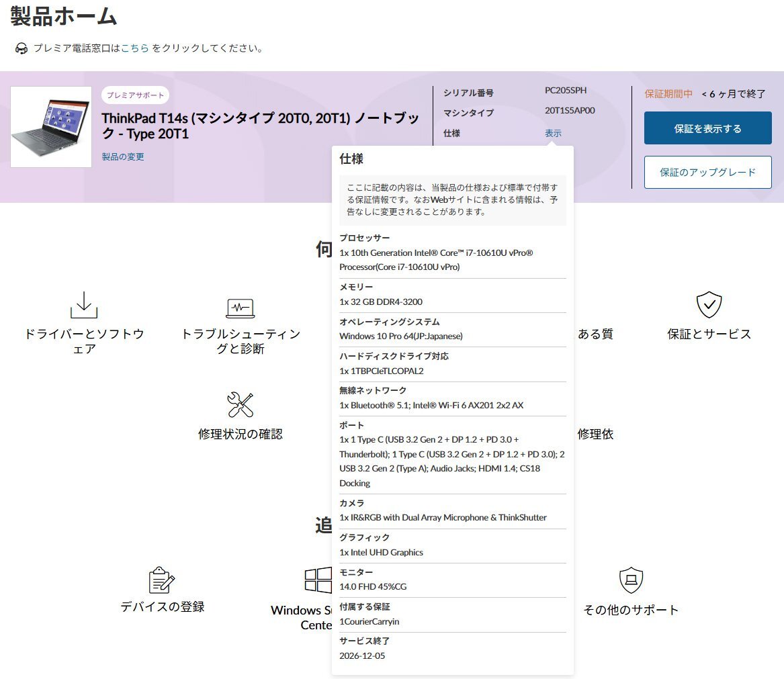Screen dimensions: 784x679
Task: Click monitor value 14.0 FHD 45%CG
Action: tap(372, 586)
